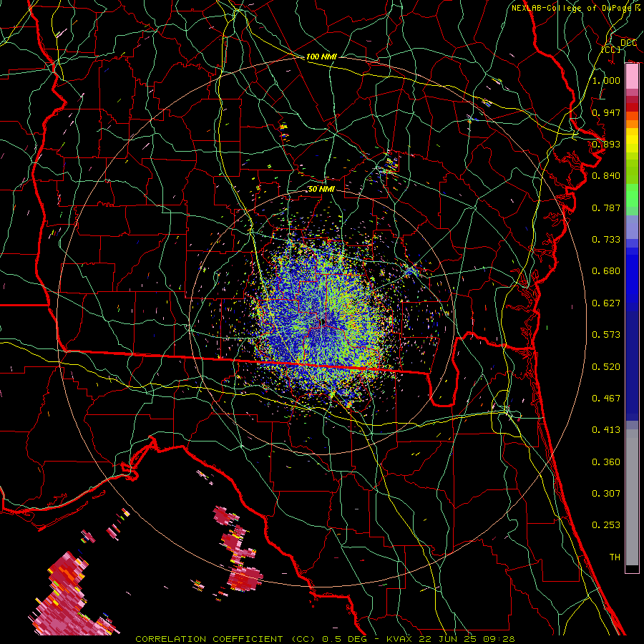Click the NEXLAB-College of DuPage credit text
The image size is (644, 644).
click(576, 8)
